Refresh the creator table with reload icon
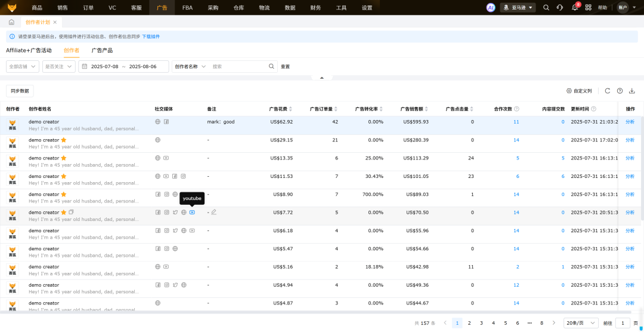 607,91
